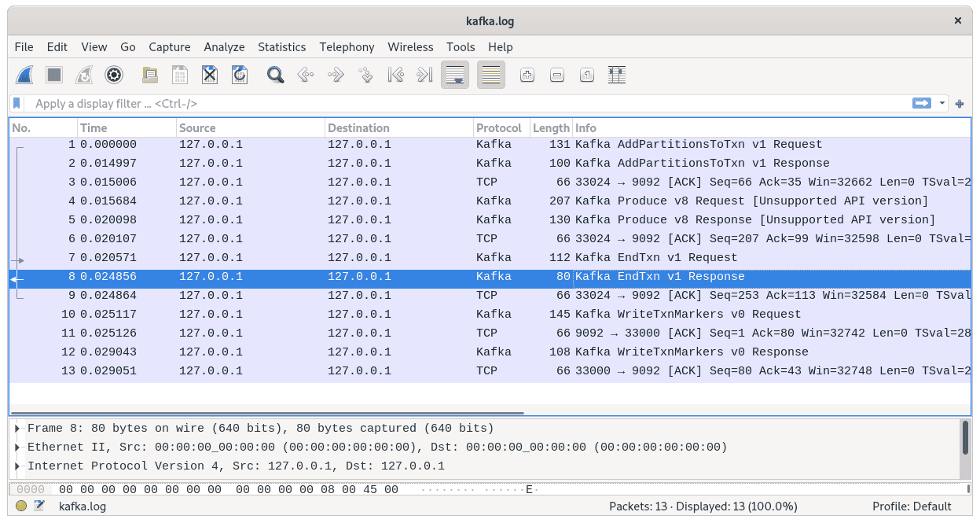Go back in packet history
The image size is (980, 523).
click(306, 75)
